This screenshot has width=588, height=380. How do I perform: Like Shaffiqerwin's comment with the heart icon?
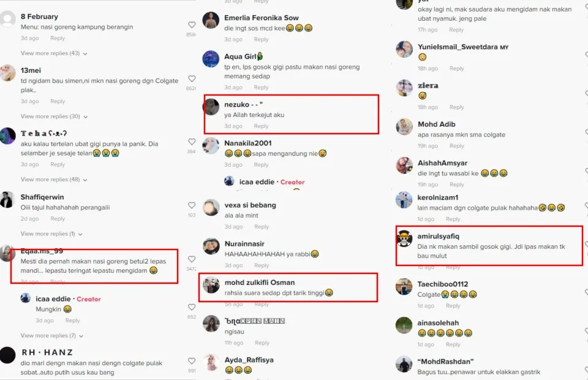192,205
